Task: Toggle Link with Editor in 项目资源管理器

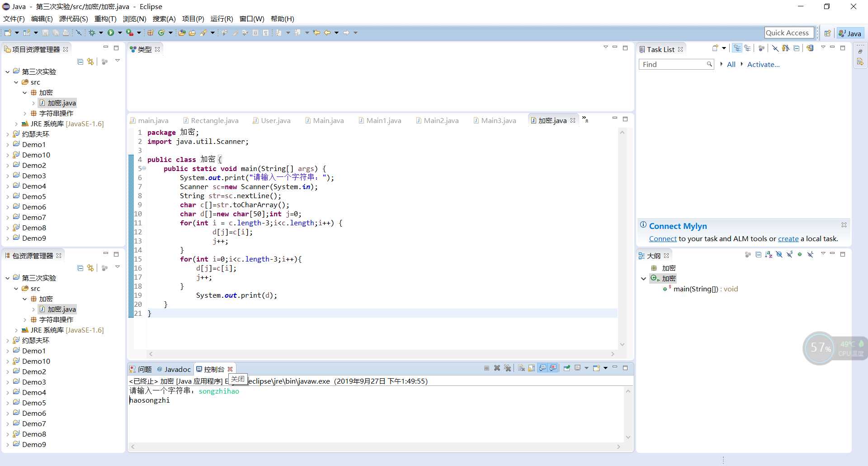Action: (90, 62)
